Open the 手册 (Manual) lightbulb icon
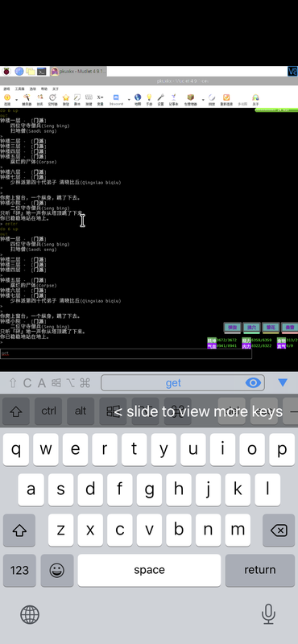298x644 pixels. (149, 100)
